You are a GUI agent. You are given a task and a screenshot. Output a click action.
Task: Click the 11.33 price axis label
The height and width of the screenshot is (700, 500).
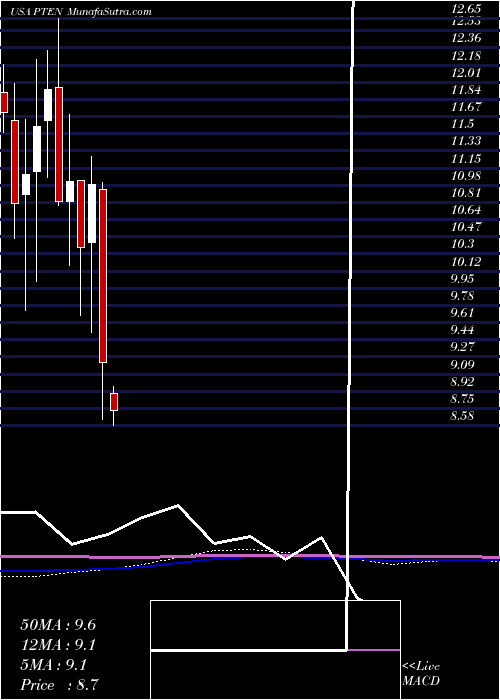(x=466, y=142)
